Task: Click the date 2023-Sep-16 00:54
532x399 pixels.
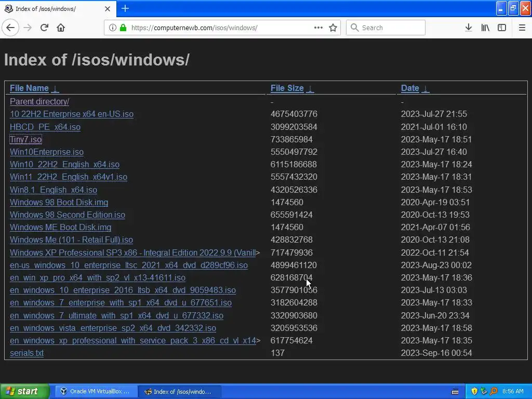Action: [436, 353]
